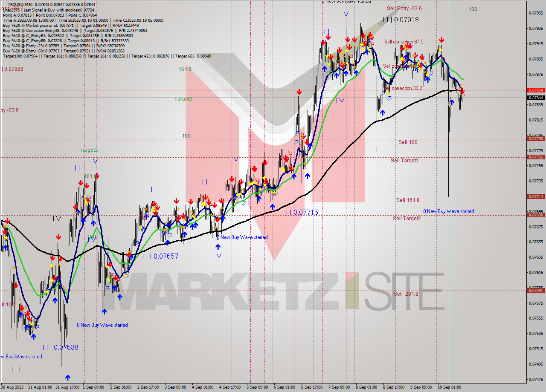This screenshot has height=392, width=546.
Task: Click the 'Sell 100' level label
Action: click(x=408, y=142)
